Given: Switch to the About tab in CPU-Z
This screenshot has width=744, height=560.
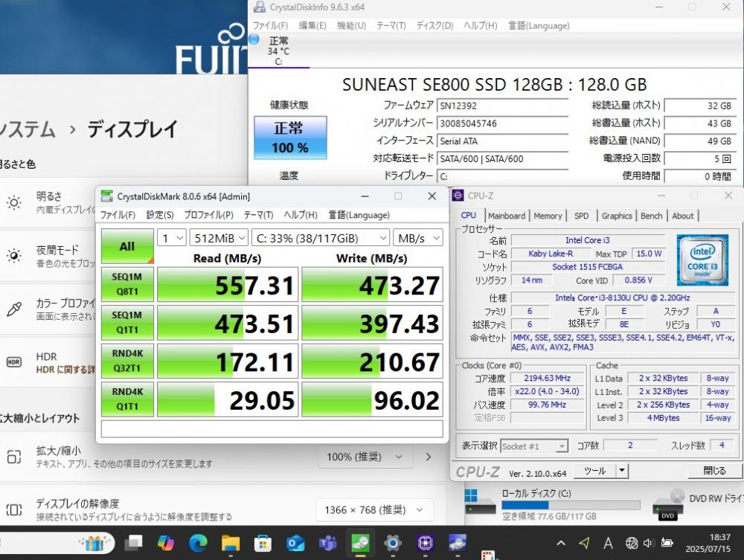Looking at the screenshot, I should tap(682, 216).
